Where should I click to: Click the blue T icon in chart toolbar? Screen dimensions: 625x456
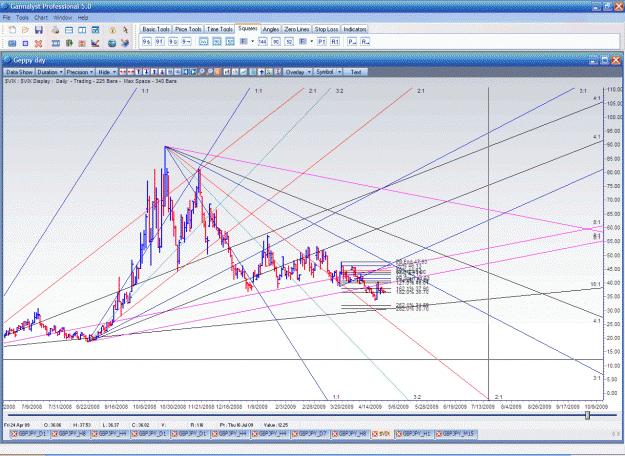[x=146, y=72]
